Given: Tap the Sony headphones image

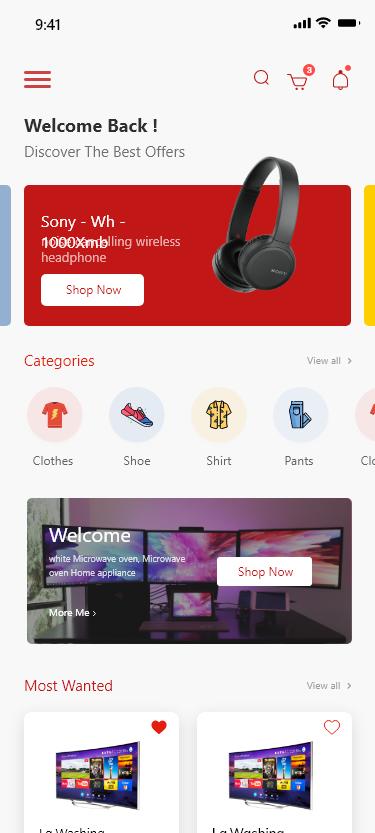Looking at the screenshot, I should tap(257, 223).
